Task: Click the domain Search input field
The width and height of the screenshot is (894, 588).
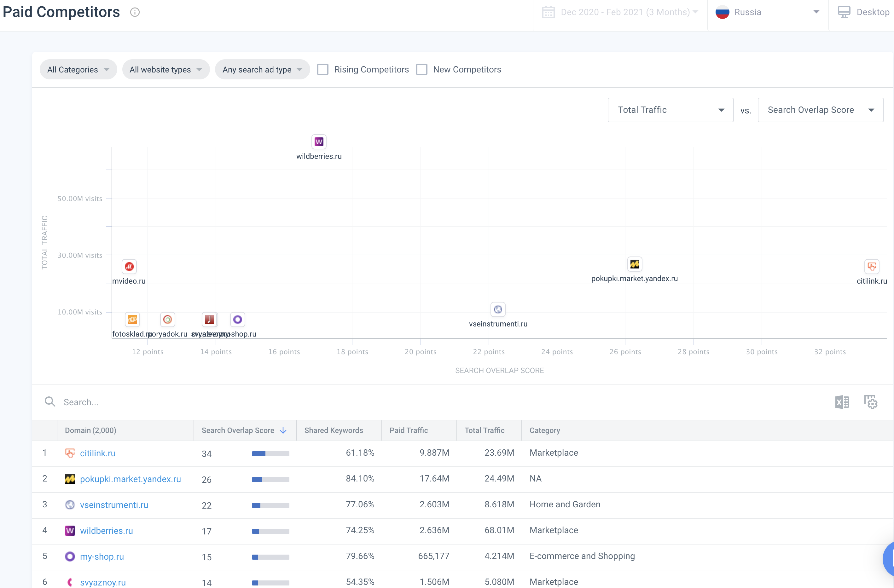Action: (x=225, y=402)
